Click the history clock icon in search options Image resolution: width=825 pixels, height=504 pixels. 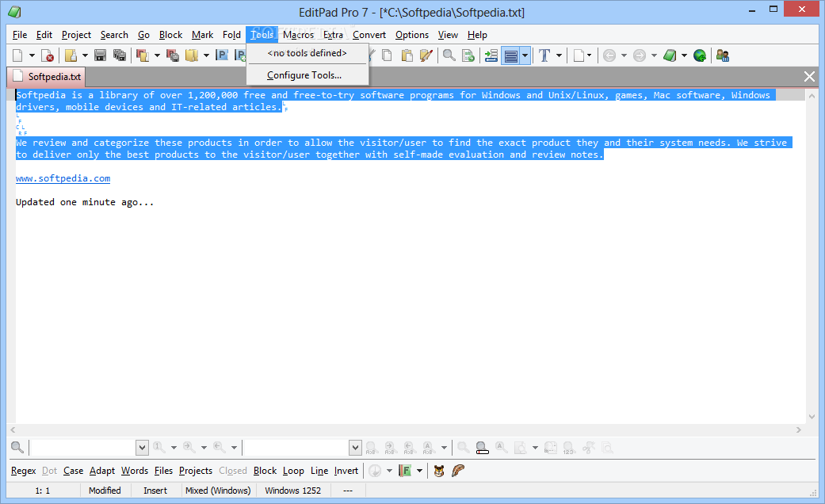pyautogui.click(x=375, y=471)
